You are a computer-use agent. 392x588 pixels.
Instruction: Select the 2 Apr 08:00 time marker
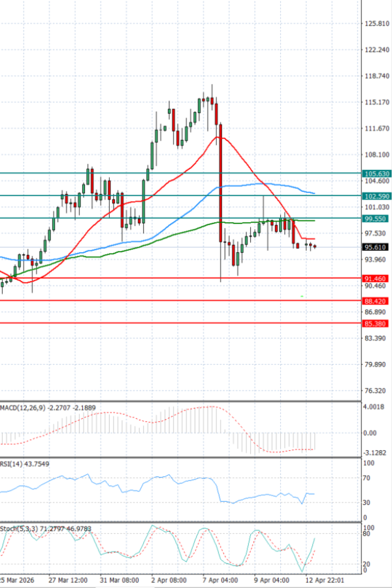[x=168, y=580]
